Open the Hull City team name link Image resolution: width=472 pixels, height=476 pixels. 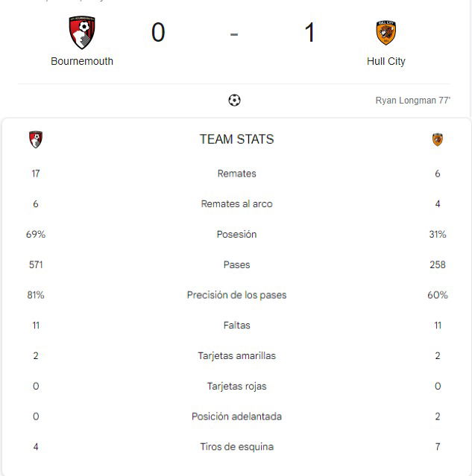pyautogui.click(x=386, y=61)
